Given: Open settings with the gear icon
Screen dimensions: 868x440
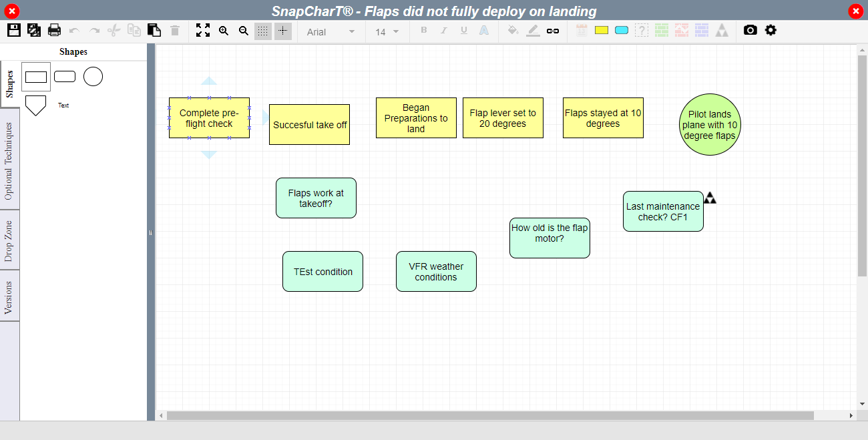Looking at the screenshot, I should point(771,30).
